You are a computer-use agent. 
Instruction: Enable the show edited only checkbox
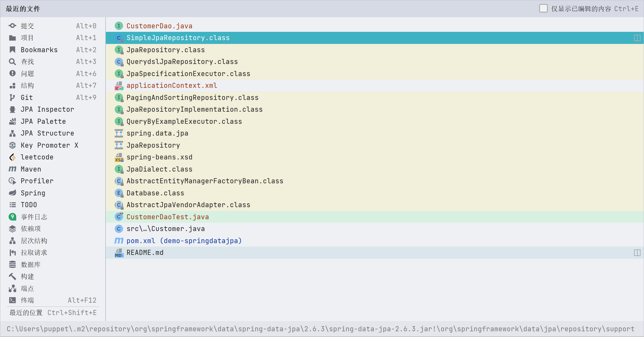pyautogui.click(x=543, y=9)
